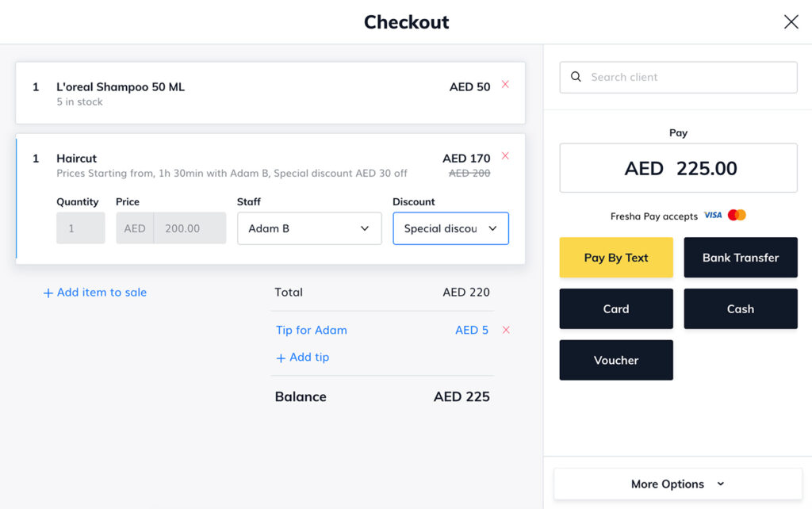Viewport: 812px width, 509px height.
Task: Choose Bank Transfer payment
Action: click(x=741, y=258)
